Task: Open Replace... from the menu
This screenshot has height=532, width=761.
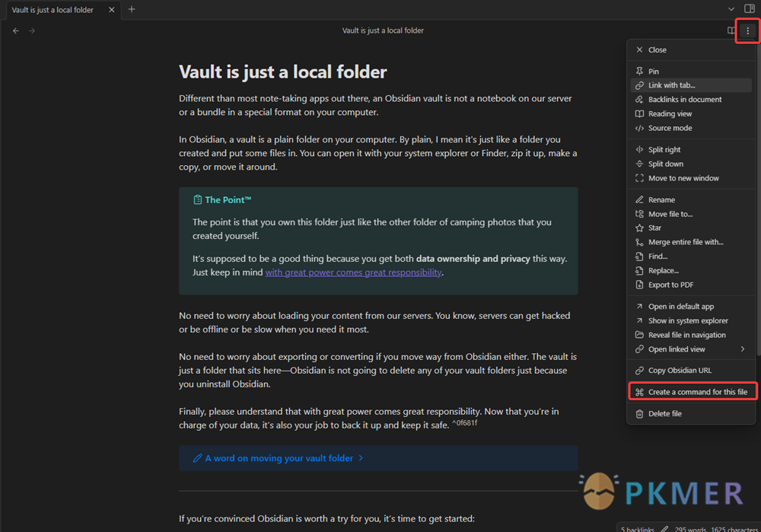Action: coord(691,271)
